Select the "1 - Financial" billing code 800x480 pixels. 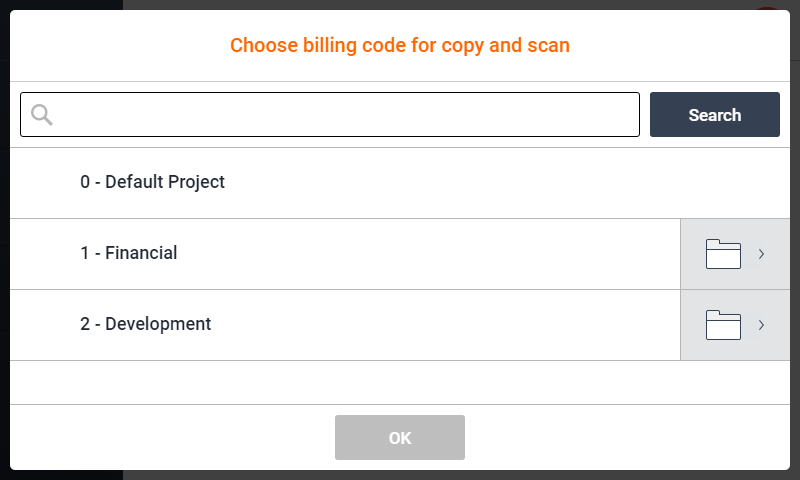coord(129,253)
